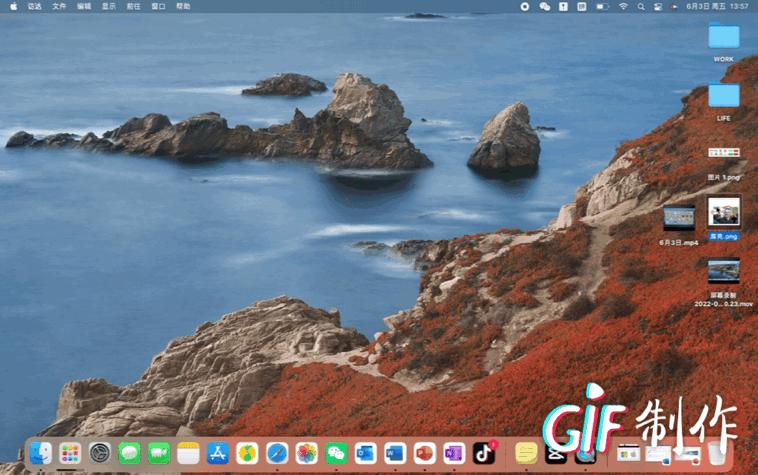This screenshot has height=475, width=758.
Task: Click the screen recording status icon in menu bar
Action: (525, 6)
